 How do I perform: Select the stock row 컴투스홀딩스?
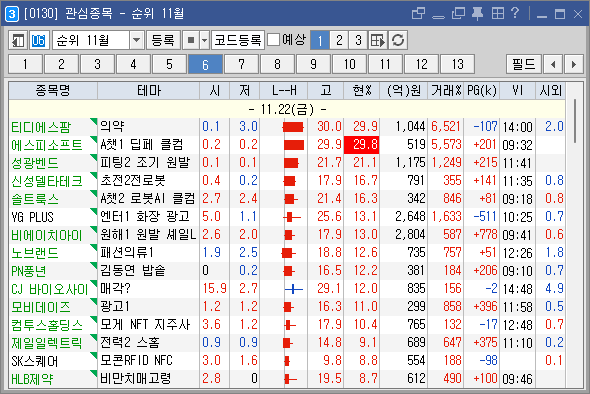pyautogui.click(x=287, y=325)
